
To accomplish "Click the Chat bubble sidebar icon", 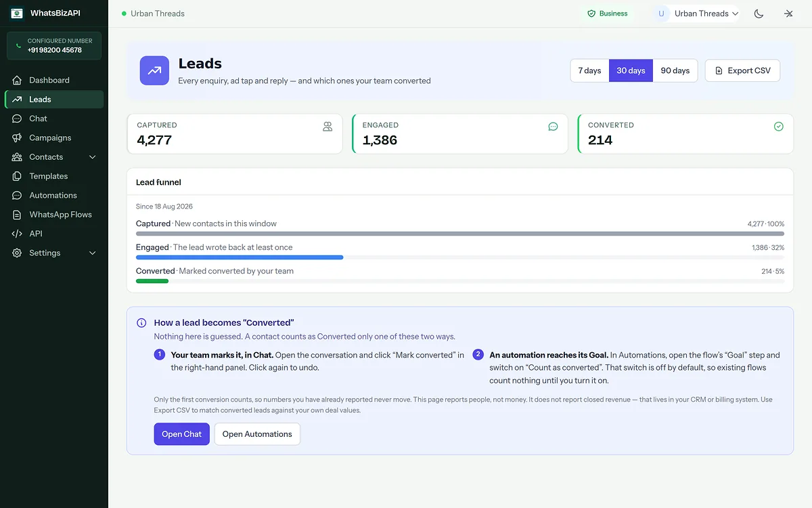I will pos(17,119).
